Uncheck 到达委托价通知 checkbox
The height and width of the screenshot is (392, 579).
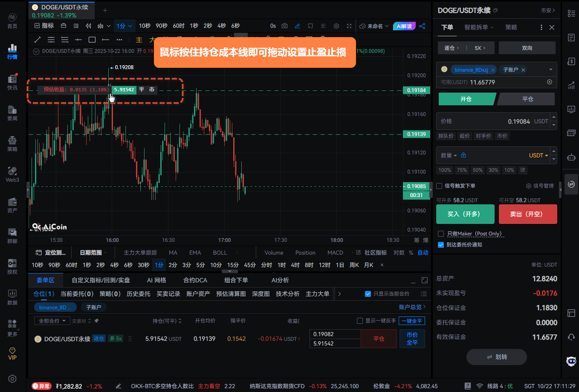tap(441, 245)
